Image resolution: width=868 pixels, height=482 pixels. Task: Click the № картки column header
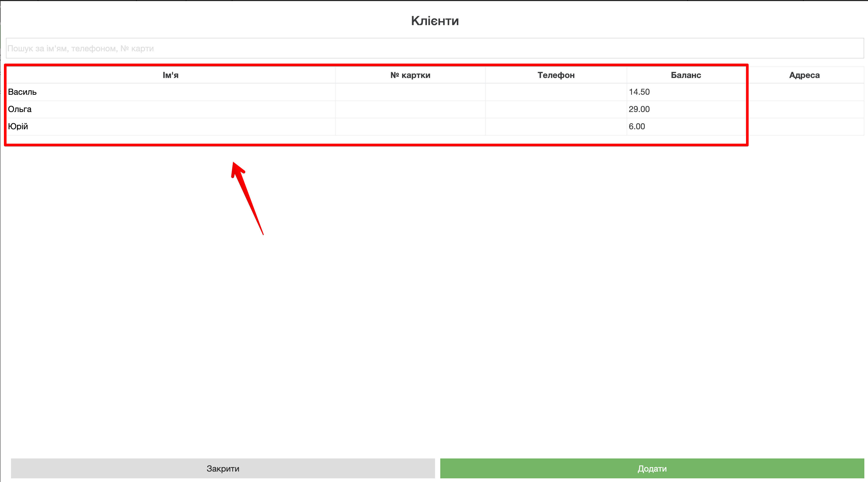(x=410, y=75)
